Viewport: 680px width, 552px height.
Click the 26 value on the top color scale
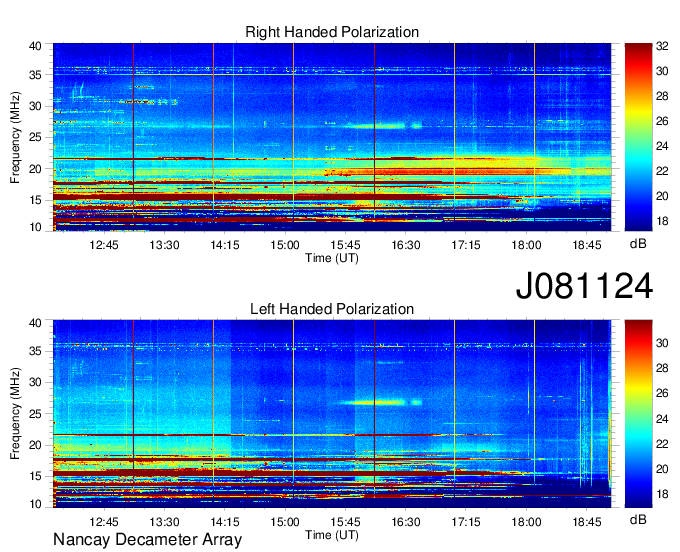point(662,121)
